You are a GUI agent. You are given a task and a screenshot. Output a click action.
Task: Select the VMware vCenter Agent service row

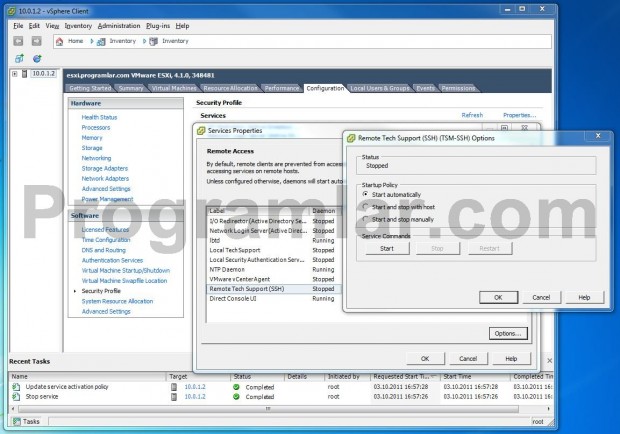point(274,279)
